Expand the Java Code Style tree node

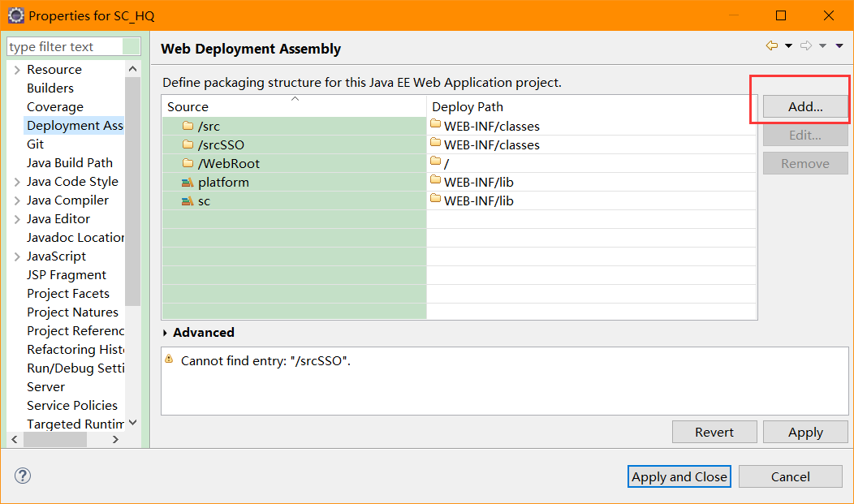click(17, 182)
